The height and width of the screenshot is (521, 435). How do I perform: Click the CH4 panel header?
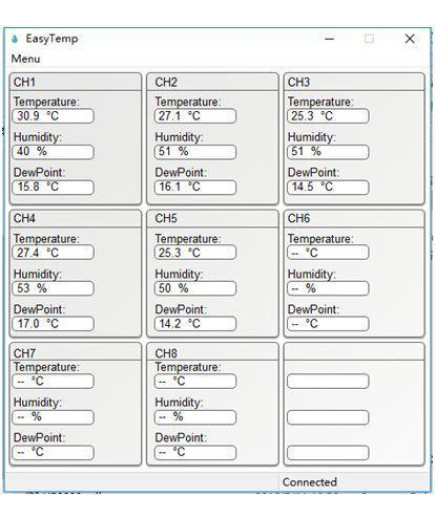tap(76, 219)
